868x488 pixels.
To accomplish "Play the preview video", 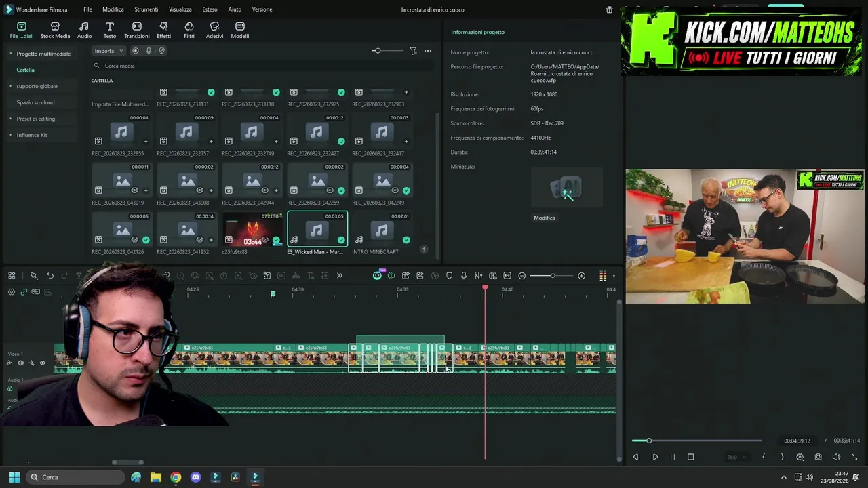I will tap(654, 457).
